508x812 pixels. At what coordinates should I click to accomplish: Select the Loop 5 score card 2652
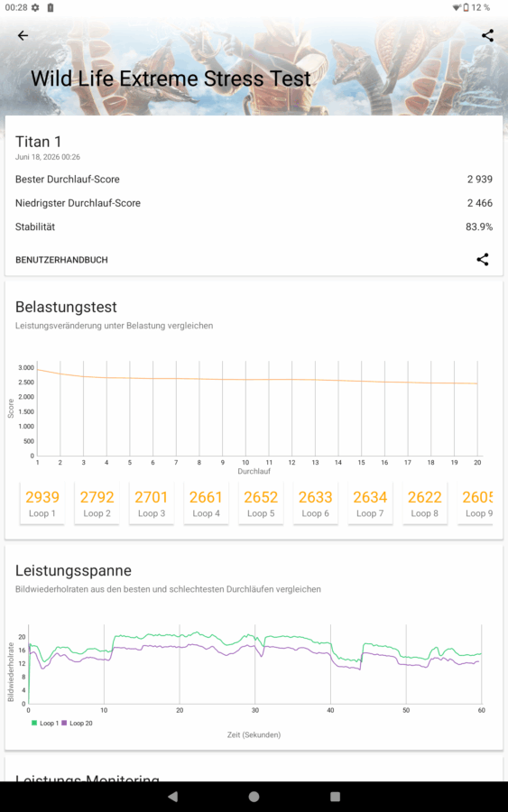click(261, 503)
